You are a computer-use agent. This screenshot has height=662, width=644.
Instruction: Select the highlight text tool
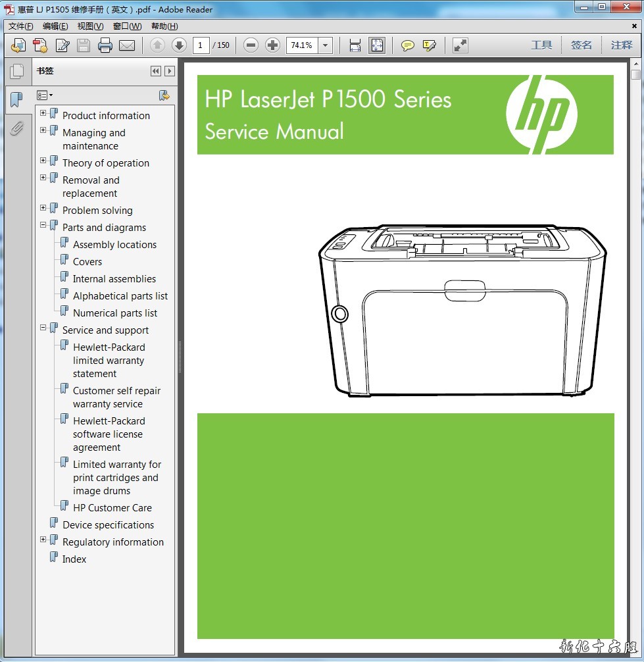[430, 45]
